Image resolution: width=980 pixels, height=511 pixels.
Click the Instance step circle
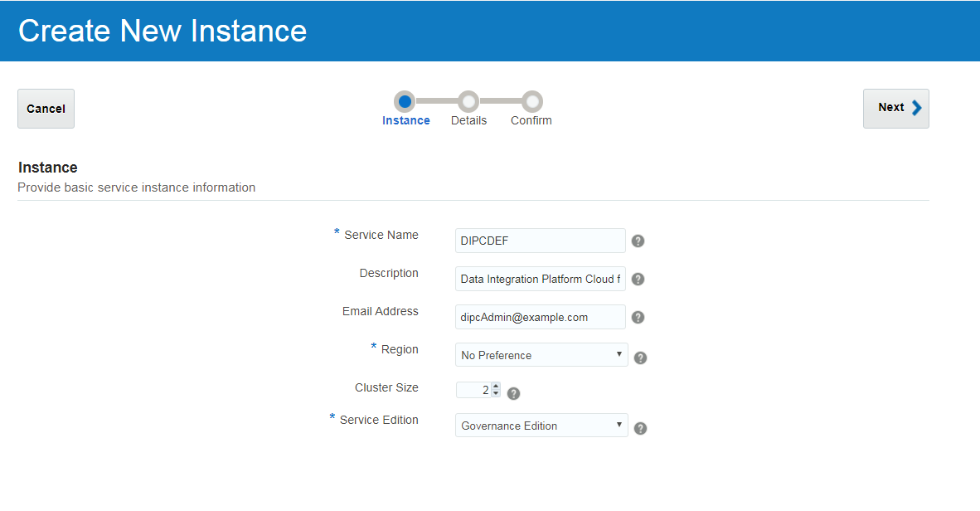coord(405,100)
